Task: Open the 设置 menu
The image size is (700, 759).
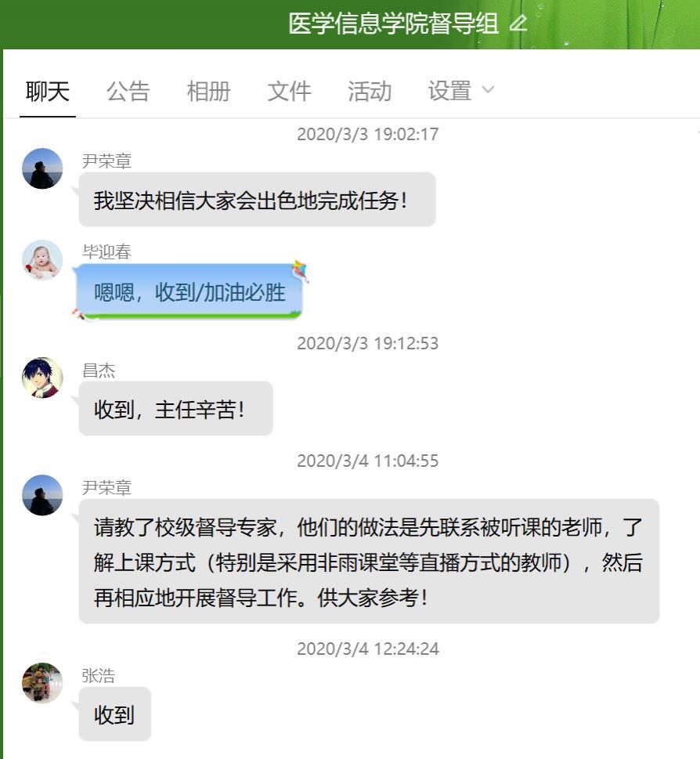Action: 450,91
